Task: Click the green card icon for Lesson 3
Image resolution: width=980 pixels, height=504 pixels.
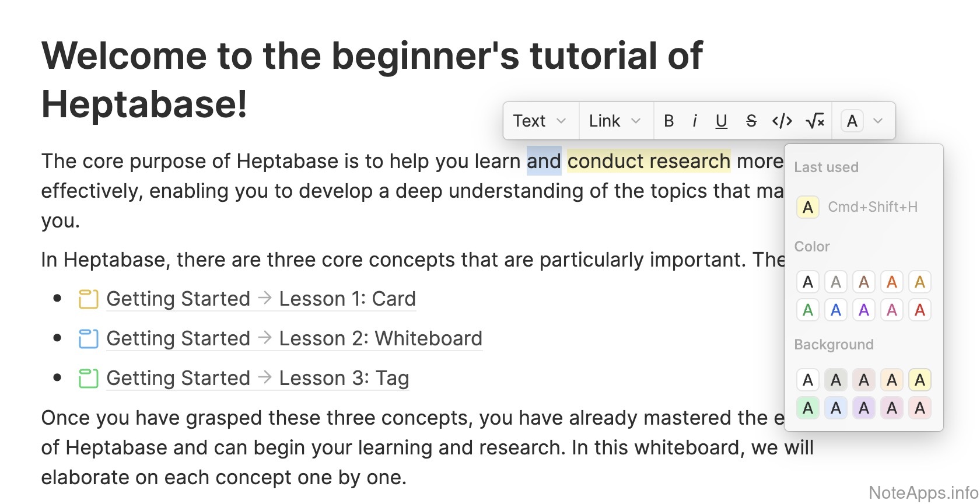Action: [x=88, y=379]
